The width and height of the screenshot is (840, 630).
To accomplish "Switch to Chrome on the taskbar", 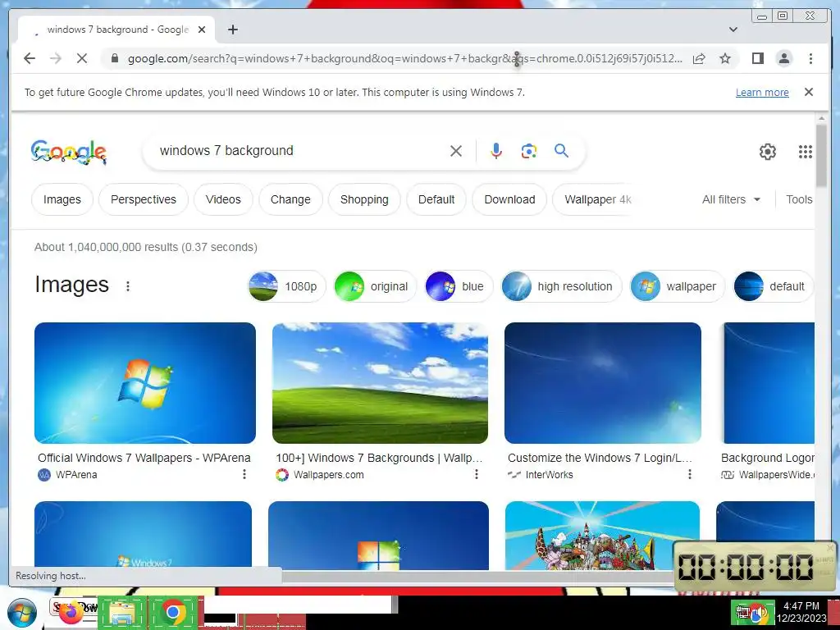I will [172, 613].
